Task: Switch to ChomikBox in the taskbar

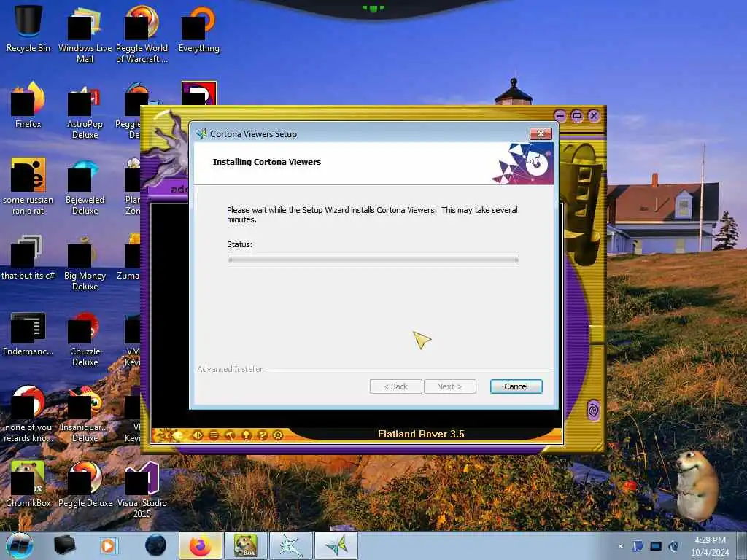Action: point(245,545)
